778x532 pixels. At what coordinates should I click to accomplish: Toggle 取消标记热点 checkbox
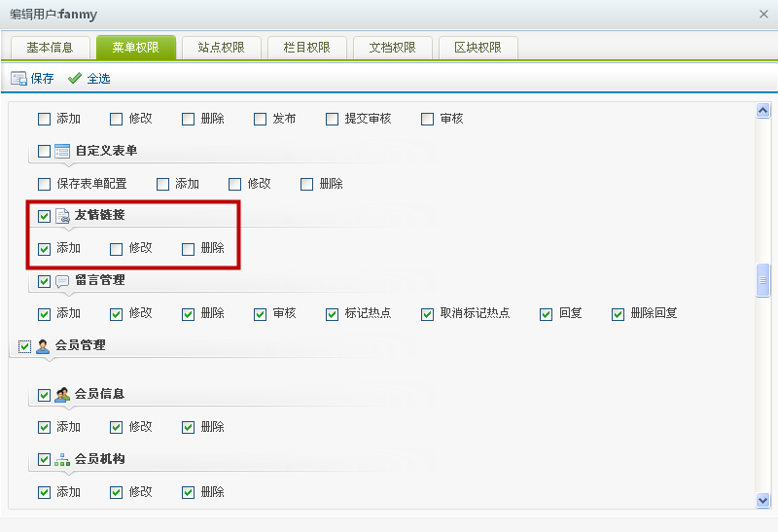point(427,314)
